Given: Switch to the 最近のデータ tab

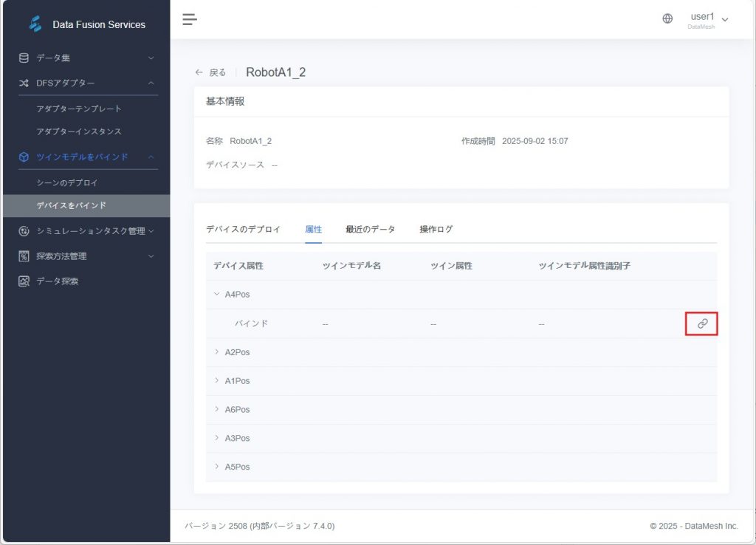Looking at the screenshot, I should click(370, 229).
